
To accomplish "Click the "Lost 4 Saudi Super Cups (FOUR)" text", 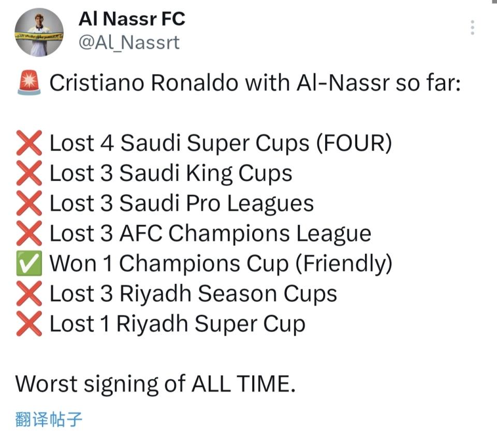I will [221, 143].
